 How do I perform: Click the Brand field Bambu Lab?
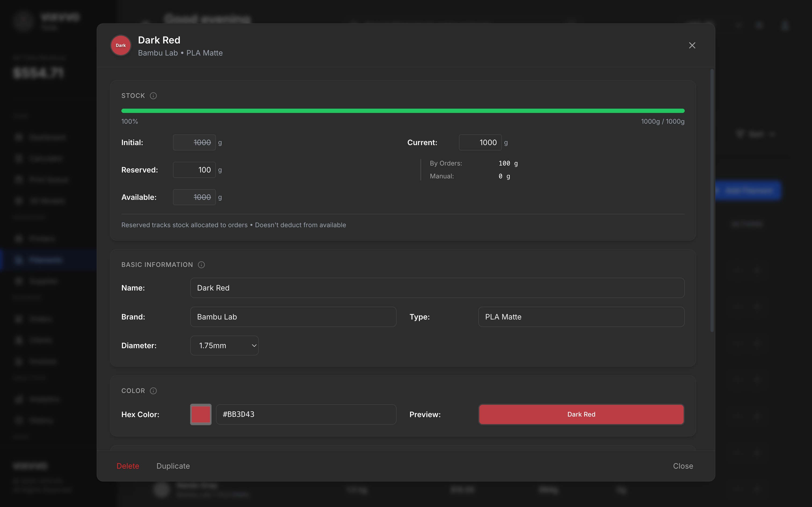tap(293, 317)
